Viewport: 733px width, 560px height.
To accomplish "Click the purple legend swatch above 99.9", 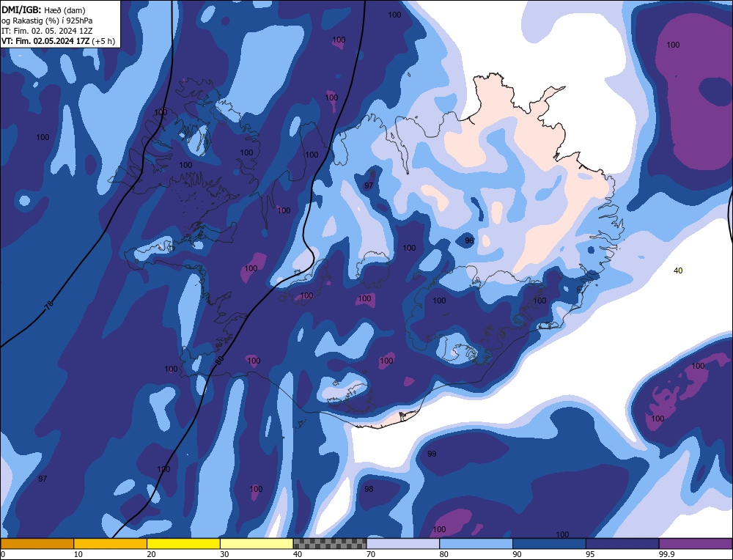I will (x=696, y=543).
